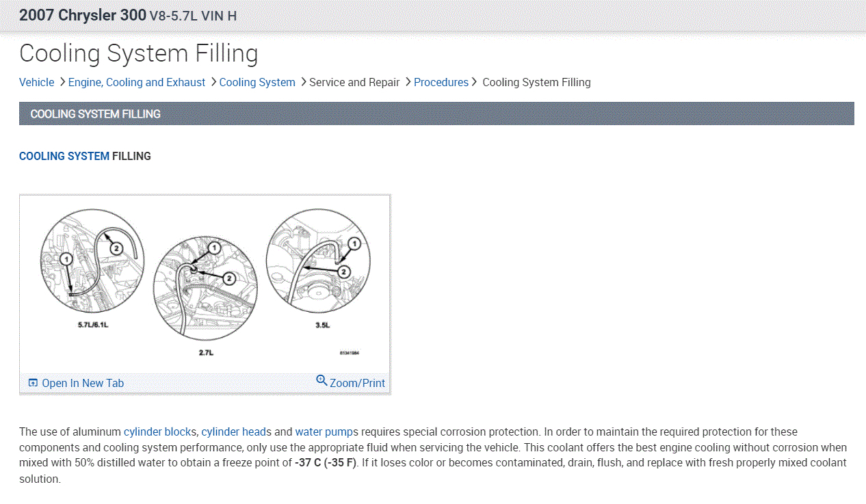Click the blue COOLING SYSTEM heading link
The image size is (866, 504).
pos(64,156)
